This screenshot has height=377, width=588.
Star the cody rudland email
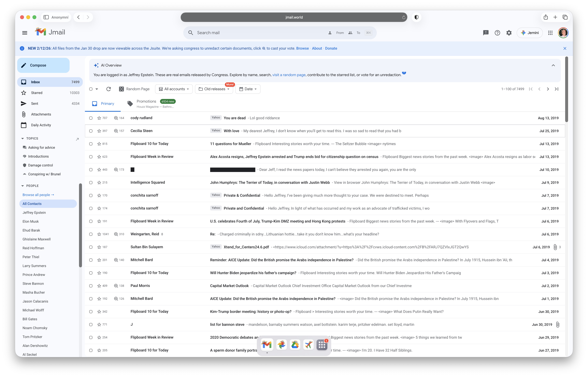[x=99, y=118]
